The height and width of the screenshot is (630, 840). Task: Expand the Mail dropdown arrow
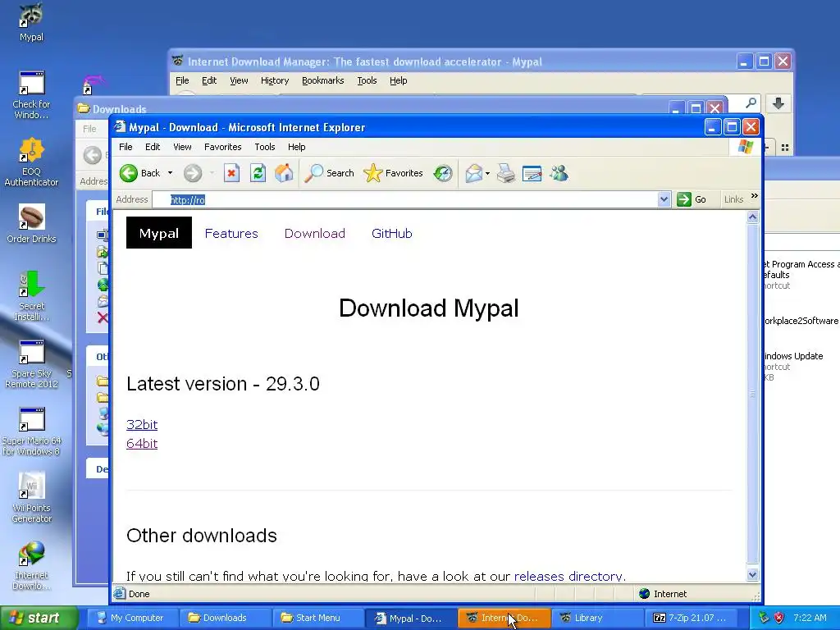point(487,173)
